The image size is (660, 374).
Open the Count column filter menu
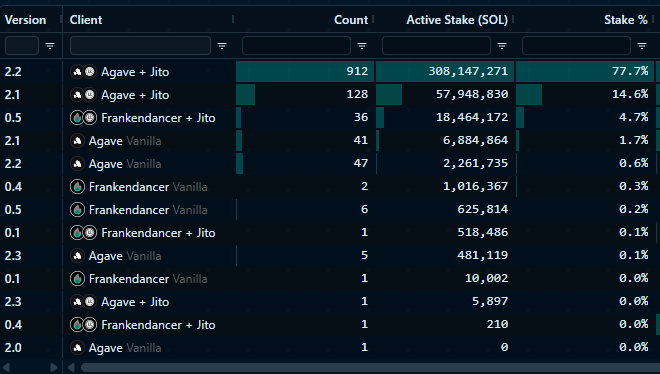(362, 46)
